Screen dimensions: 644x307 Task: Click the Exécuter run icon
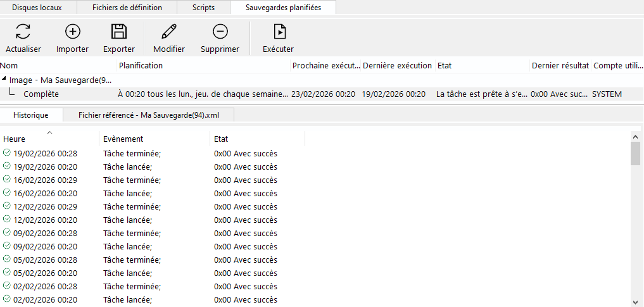(279, 32)
